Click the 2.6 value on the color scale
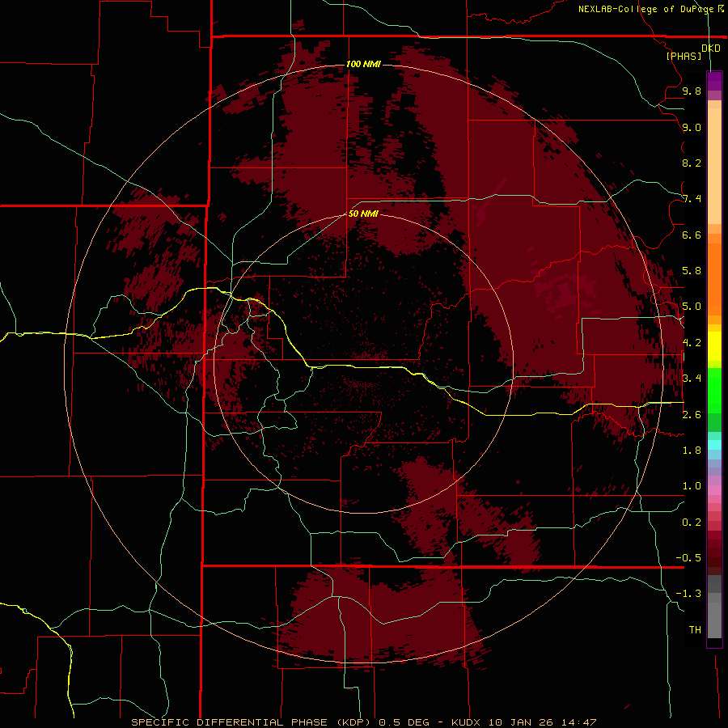 click(x=692, y=415)
